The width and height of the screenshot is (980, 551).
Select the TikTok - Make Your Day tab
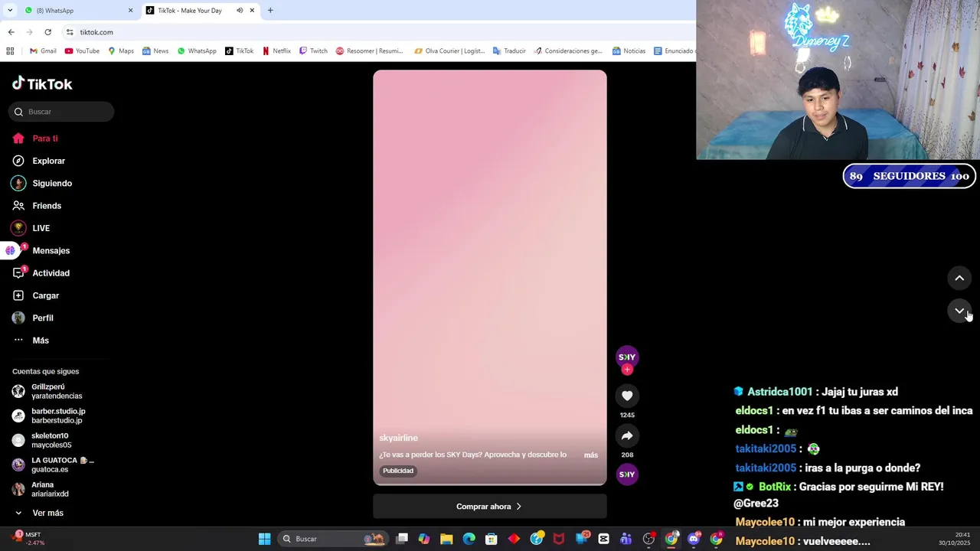pos(189,11)
